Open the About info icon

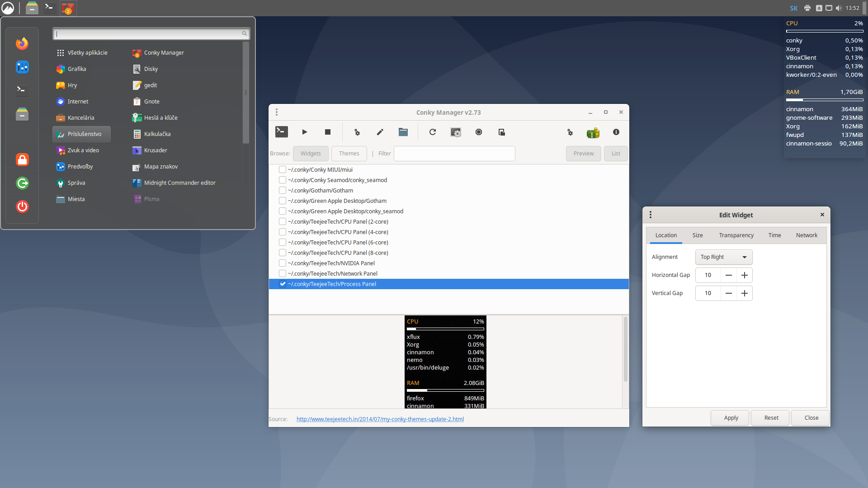616,132
